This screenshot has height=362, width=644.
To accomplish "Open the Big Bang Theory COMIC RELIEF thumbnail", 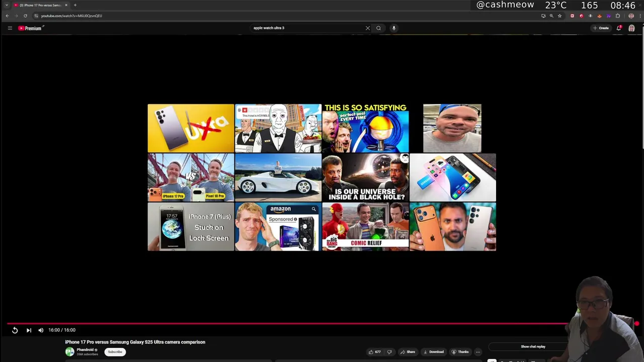I will tap(365, 227).
